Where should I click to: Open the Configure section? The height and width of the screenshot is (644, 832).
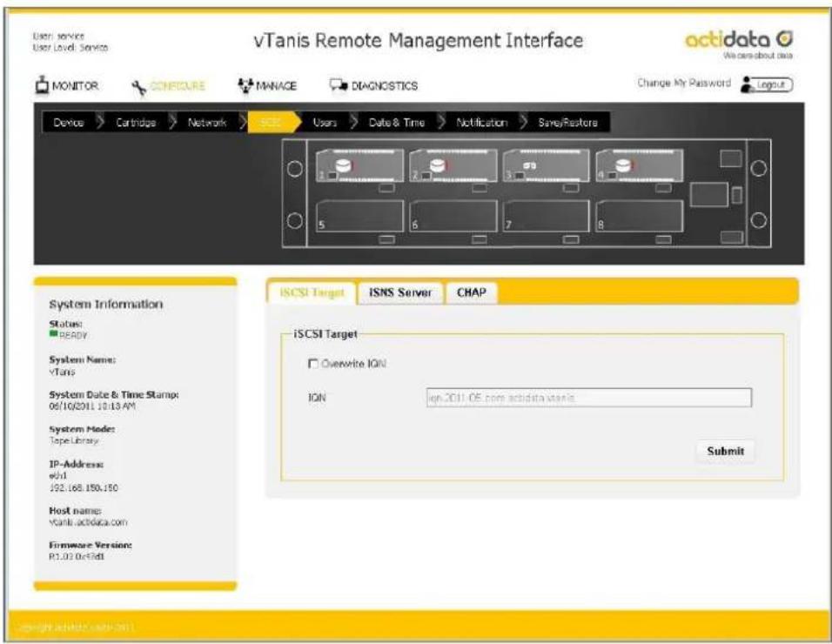(x=168, y=86)
